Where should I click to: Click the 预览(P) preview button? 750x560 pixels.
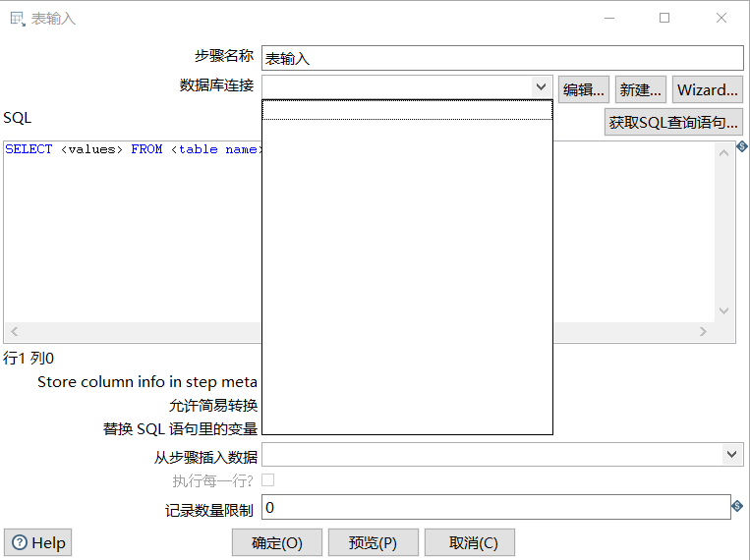pyautogui.click(x=374, y=542)
